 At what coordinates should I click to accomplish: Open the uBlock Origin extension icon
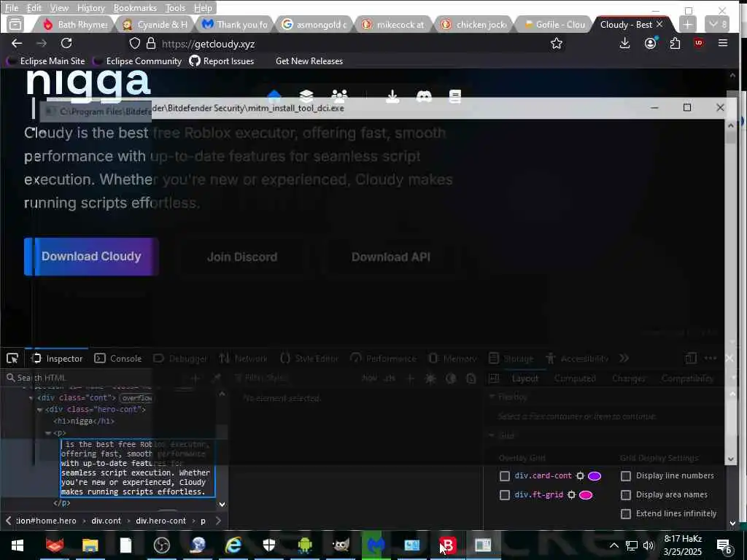pyautogui.click(x=699, y=43)
